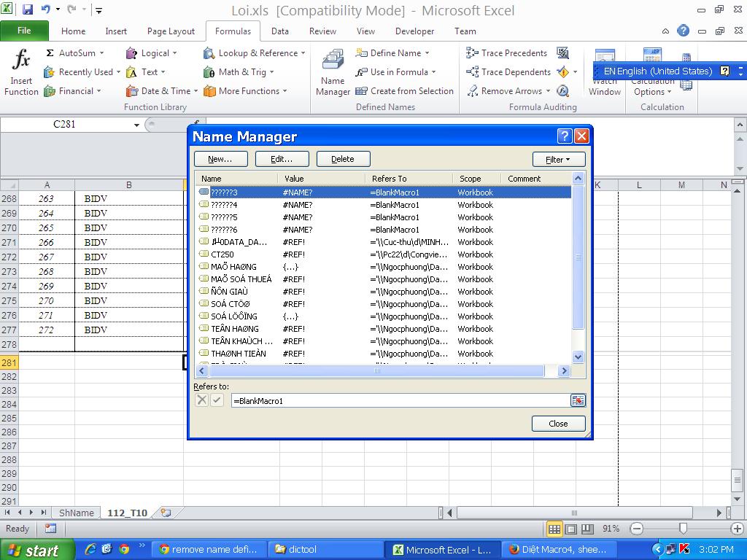Click the Create from Selection icon

(x=361, y=91)
